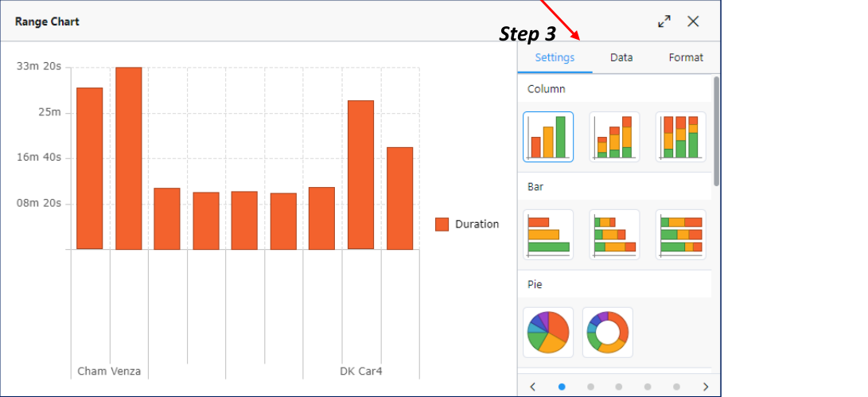Open the Settings tab
The height and width of the screenshot is (397, 868).
555,57
